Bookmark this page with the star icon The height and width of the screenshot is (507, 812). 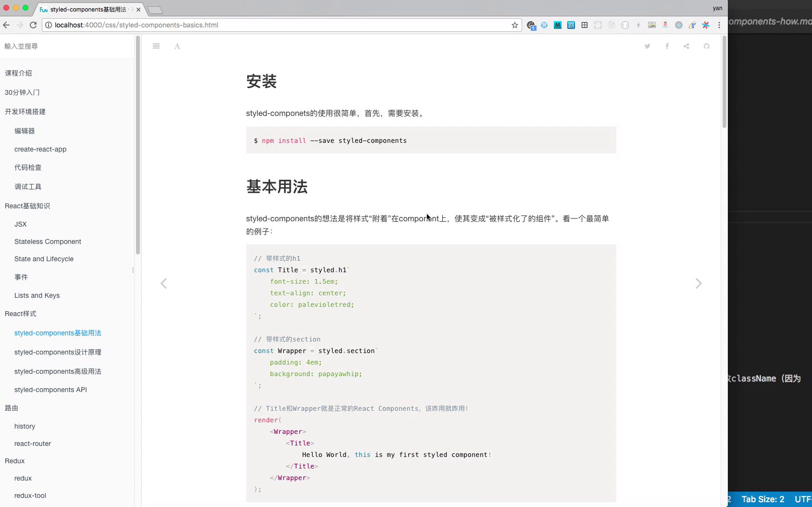515,25
